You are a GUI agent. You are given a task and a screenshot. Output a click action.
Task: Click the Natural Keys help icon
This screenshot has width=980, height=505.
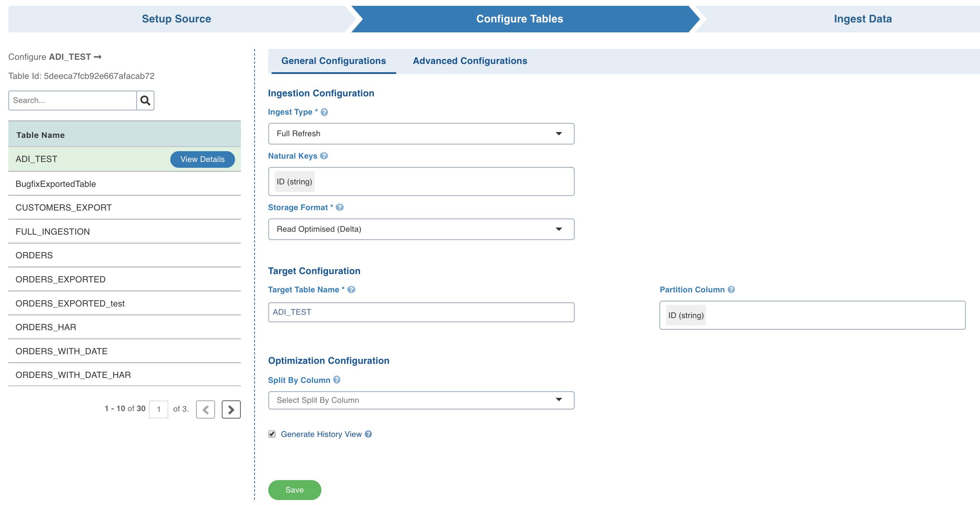pyautogui.click(x=324, y=156)
